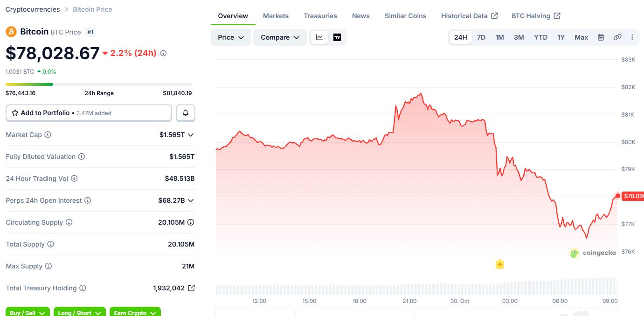Switch to TradingView chart icon
Image resolution: width=644 pixels, height=316 pixels.
click(x=337, y=37)
